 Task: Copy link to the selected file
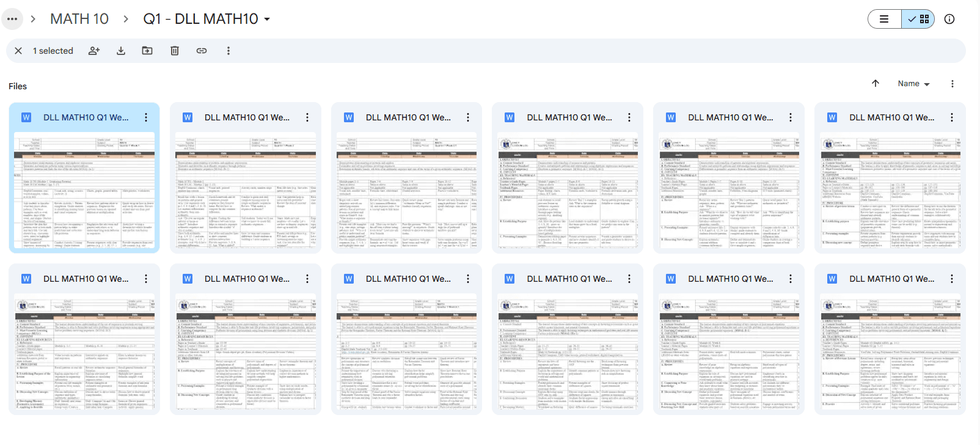pos(202,51)
